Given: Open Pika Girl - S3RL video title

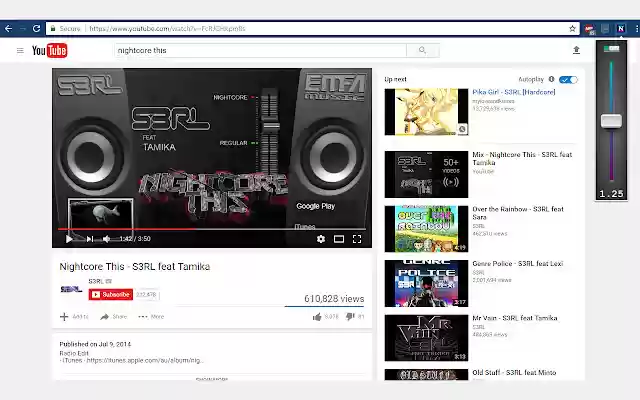Looking at the screenshot, I should 513,92.
